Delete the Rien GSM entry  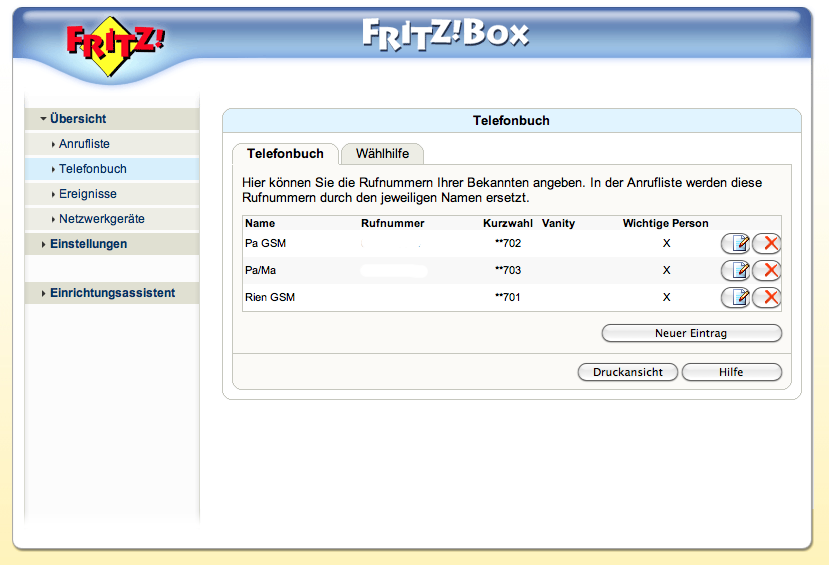tap(767, 298)
